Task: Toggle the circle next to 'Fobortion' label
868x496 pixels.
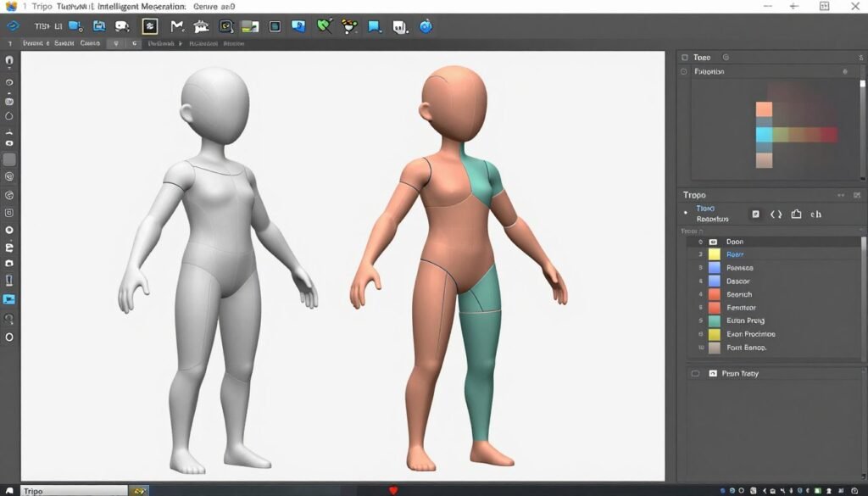Action: tap(684, 71)
